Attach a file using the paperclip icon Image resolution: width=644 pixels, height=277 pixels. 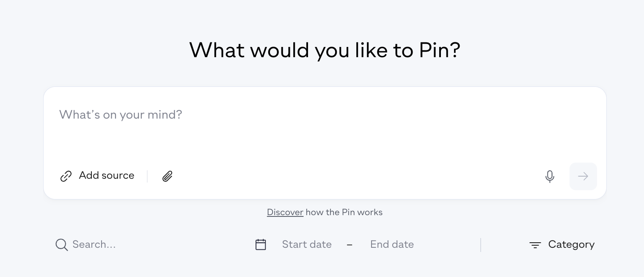pos(168,176)
